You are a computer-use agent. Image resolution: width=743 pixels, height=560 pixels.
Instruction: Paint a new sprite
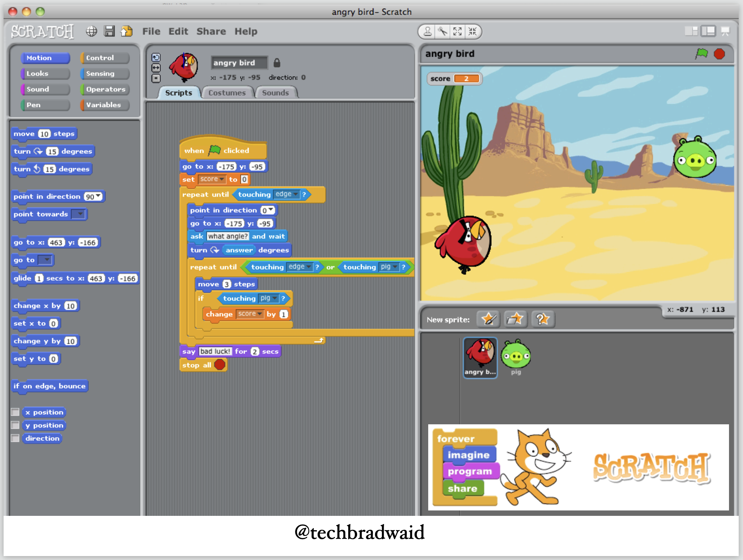tap(489, 319)
